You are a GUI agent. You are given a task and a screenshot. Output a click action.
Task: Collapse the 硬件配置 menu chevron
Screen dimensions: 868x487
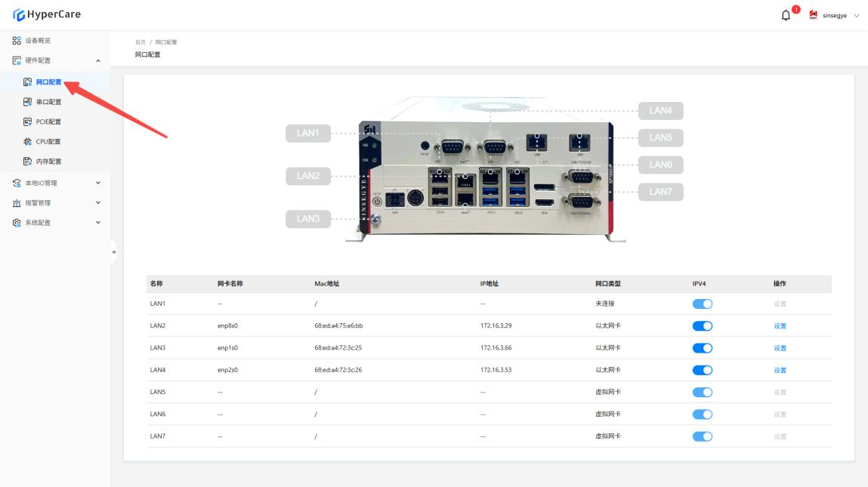(x=98, y=60)
